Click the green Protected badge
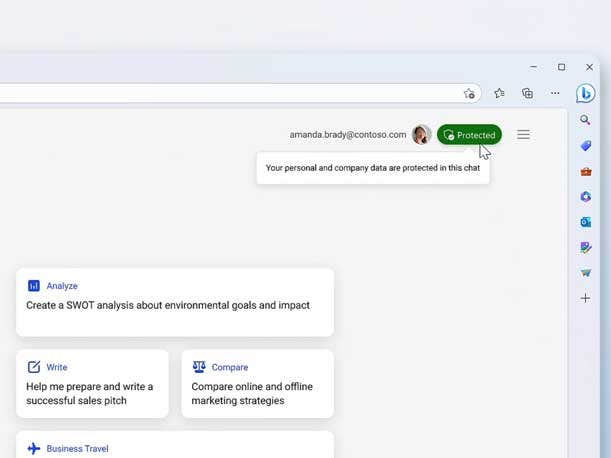Viewport: 611px width, 458px height. coord(469,135)
